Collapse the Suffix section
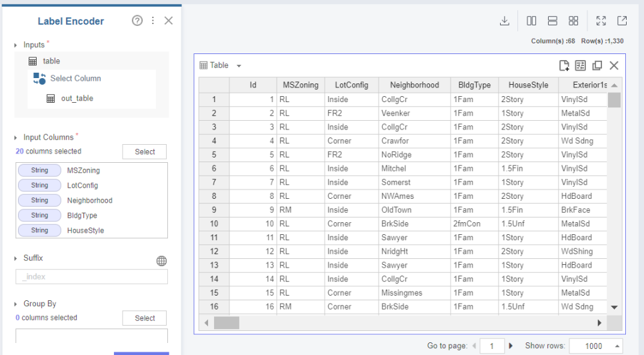Screen dimensions: 644x355 click(15, 258)
